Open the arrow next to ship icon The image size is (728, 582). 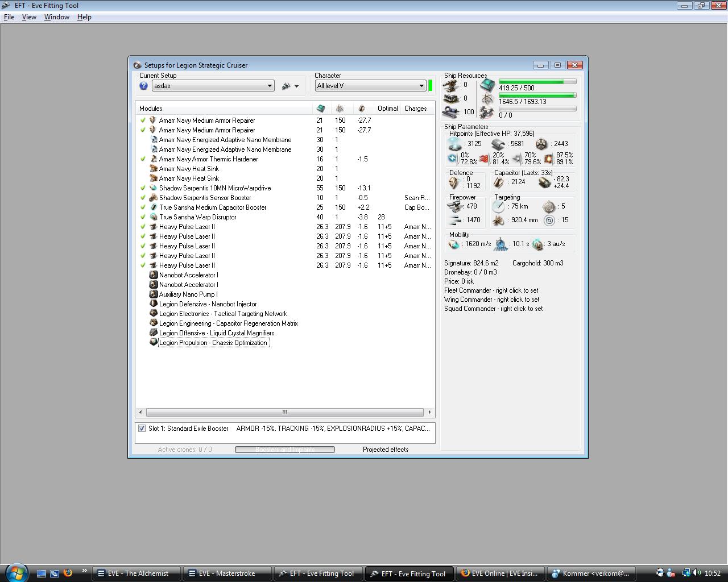tap(296, 86)
